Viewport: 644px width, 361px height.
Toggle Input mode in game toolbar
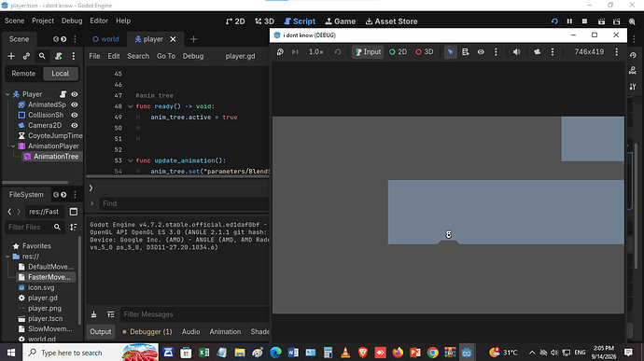[x=368, y=51]
